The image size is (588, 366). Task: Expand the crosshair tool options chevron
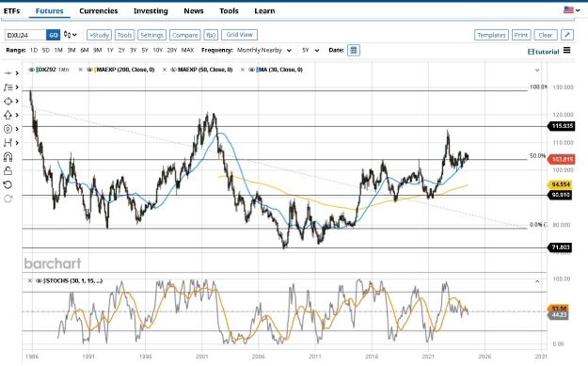(x=17, y=73)
